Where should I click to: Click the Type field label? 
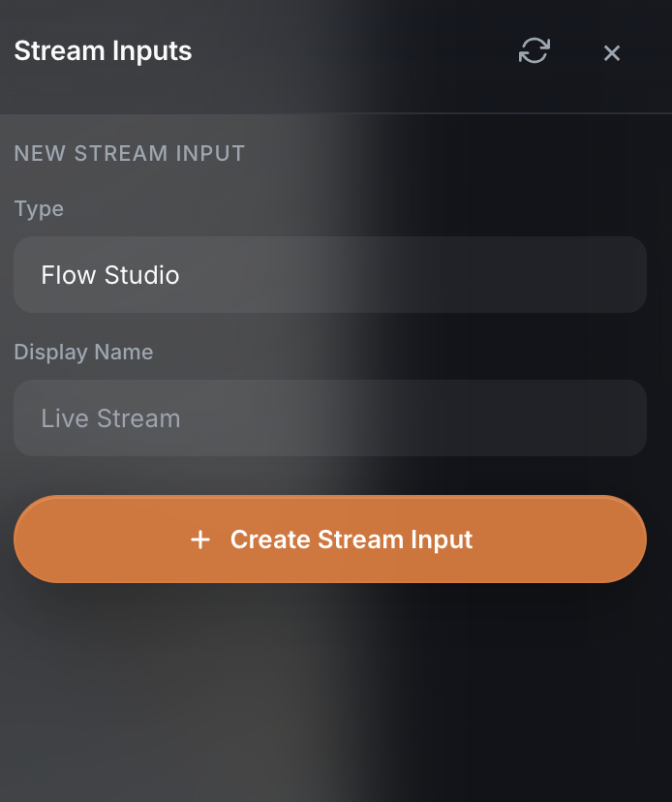tap(39, 209)
